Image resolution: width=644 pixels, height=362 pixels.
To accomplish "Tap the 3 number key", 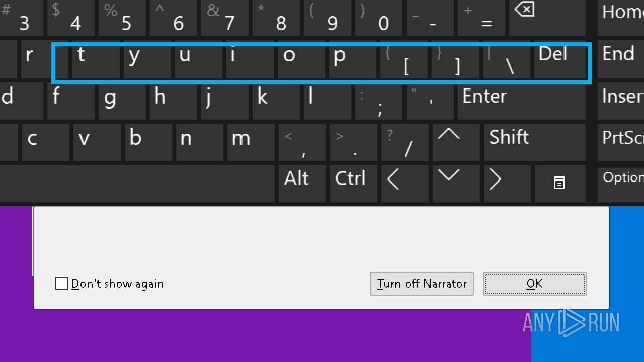I will pyautogui.click(x=21, y=18).
